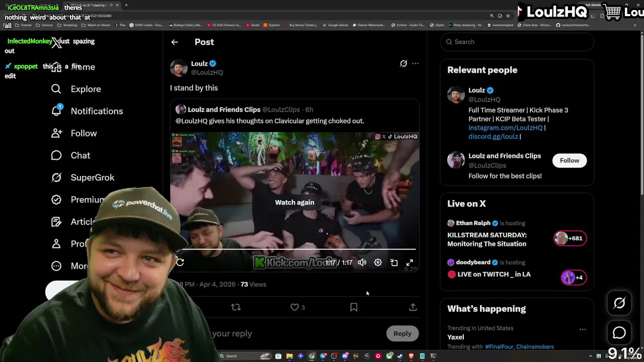This screenshot has width=644, height=362.
Task: Enter fullscreen on the video player
Action: (x=410, y=262)
